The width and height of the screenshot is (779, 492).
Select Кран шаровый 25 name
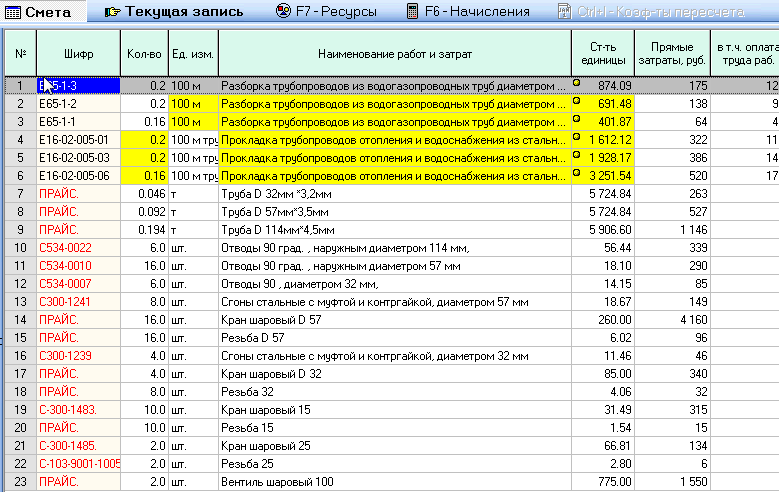coord(395,446)
